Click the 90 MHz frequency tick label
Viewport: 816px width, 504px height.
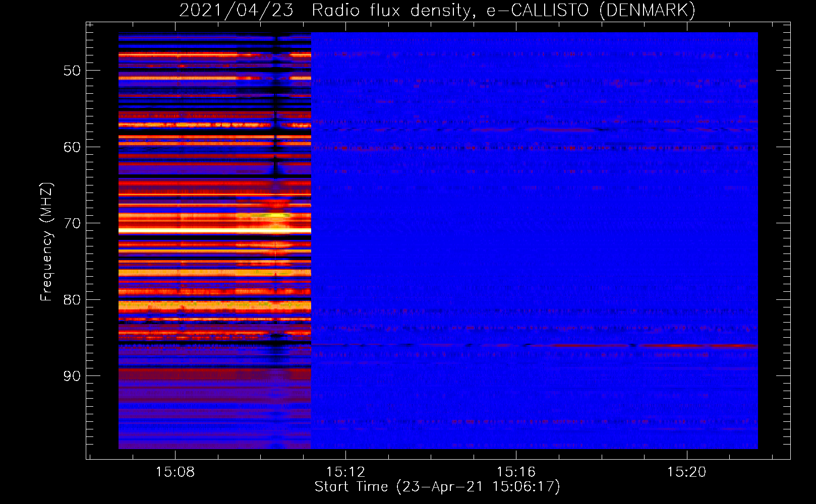(x=72, y=376)
